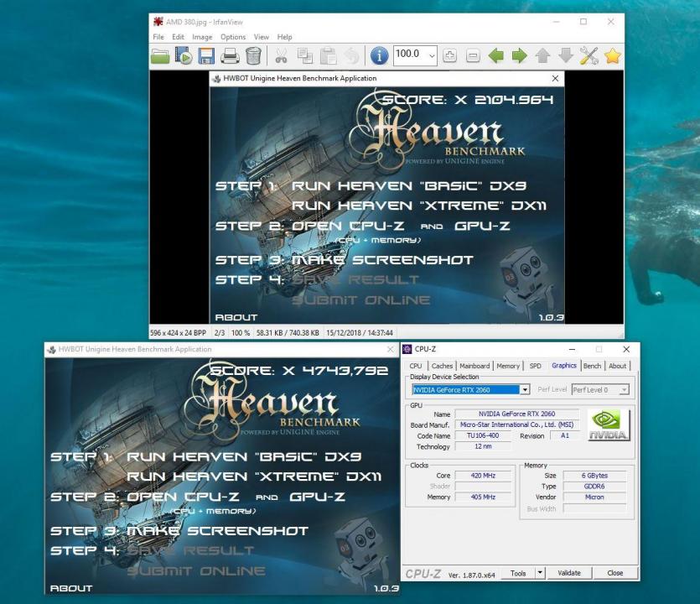The width and height of the screenshot is (700, 604).
Task: Switch to the Mainboard tab in CPU-Z
Action: click(x=474, y=366)
